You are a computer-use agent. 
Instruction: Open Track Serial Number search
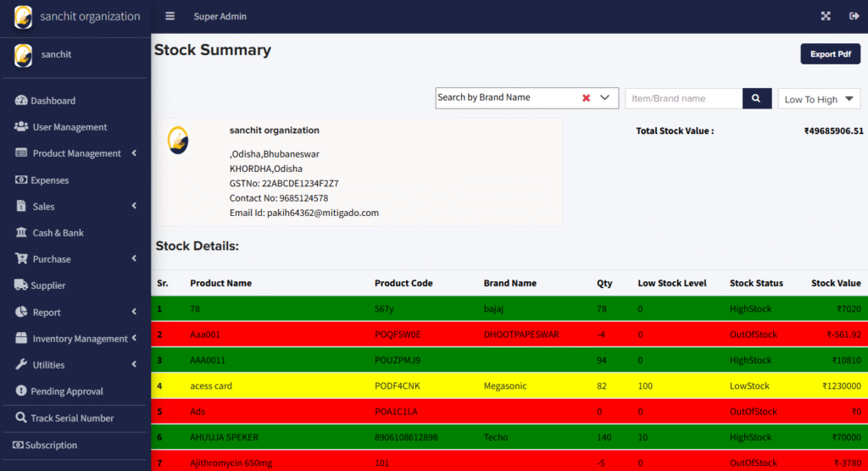pos(71,418)
